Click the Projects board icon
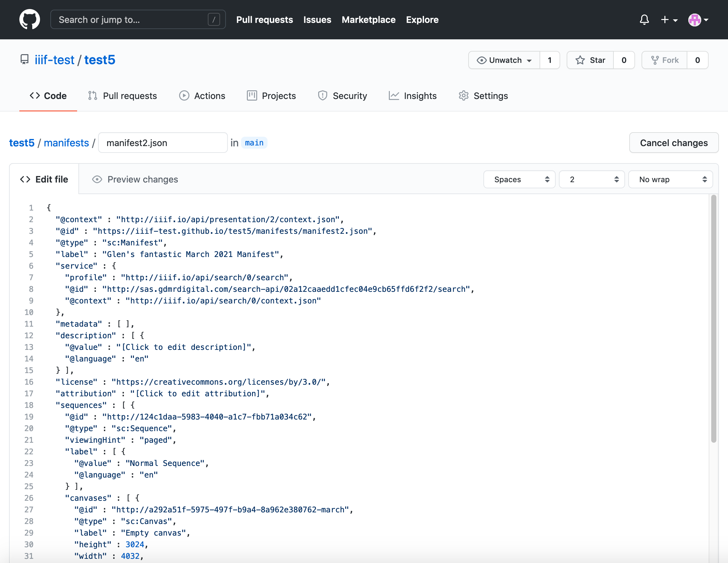 (x=252, y=96)
